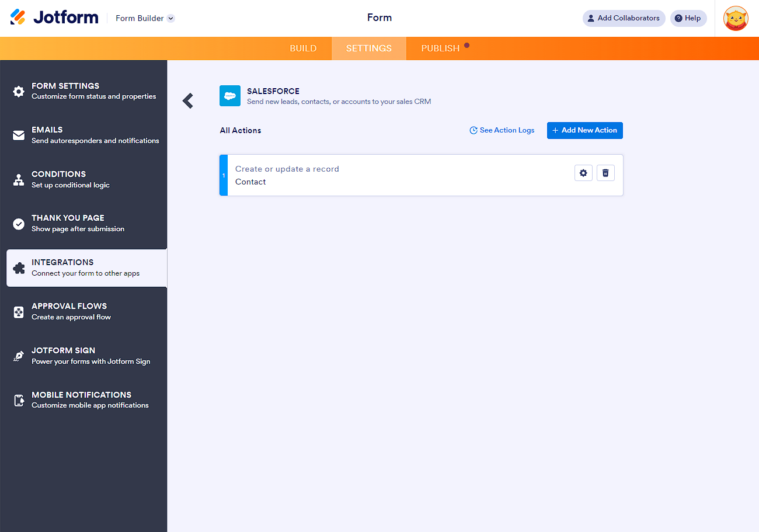Viewport: 759px width, 532px height.
Task: Click the Contact record text
Action: click(x=250, y=182)
